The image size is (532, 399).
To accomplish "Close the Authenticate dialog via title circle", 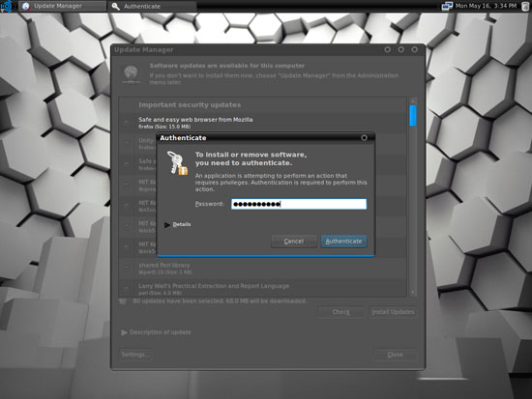I will [364, 137].
